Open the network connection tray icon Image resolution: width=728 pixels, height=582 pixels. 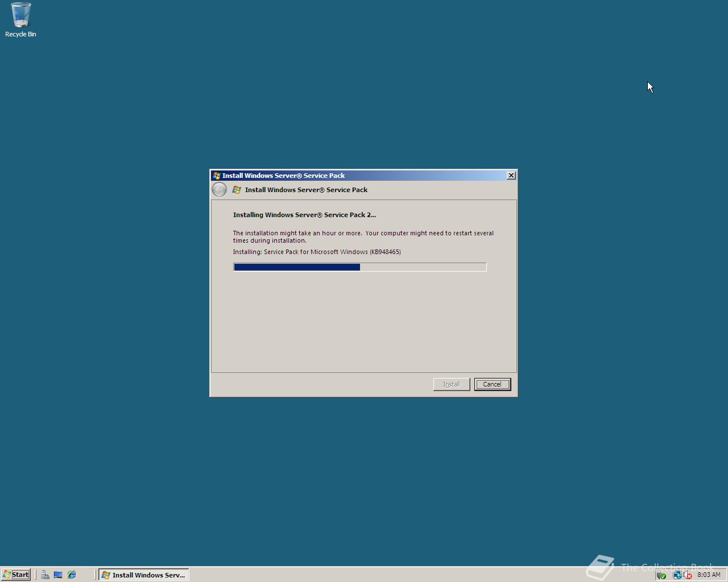677,575
